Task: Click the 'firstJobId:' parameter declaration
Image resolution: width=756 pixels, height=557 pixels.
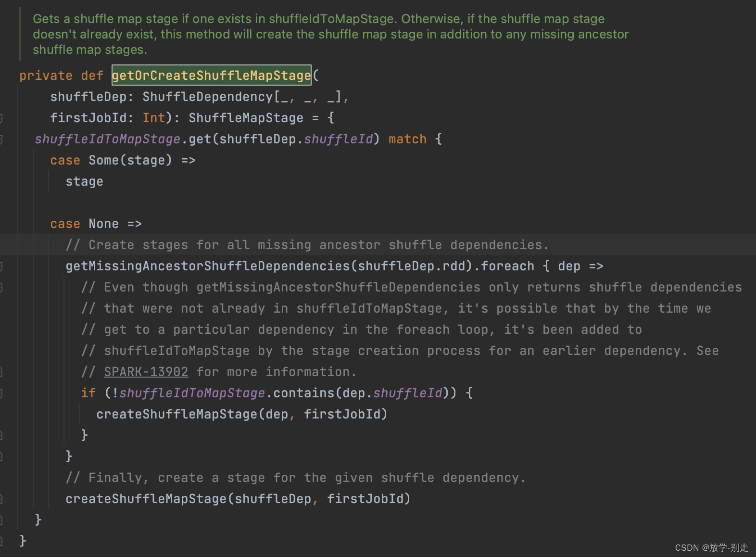Action: pos(92,118)
